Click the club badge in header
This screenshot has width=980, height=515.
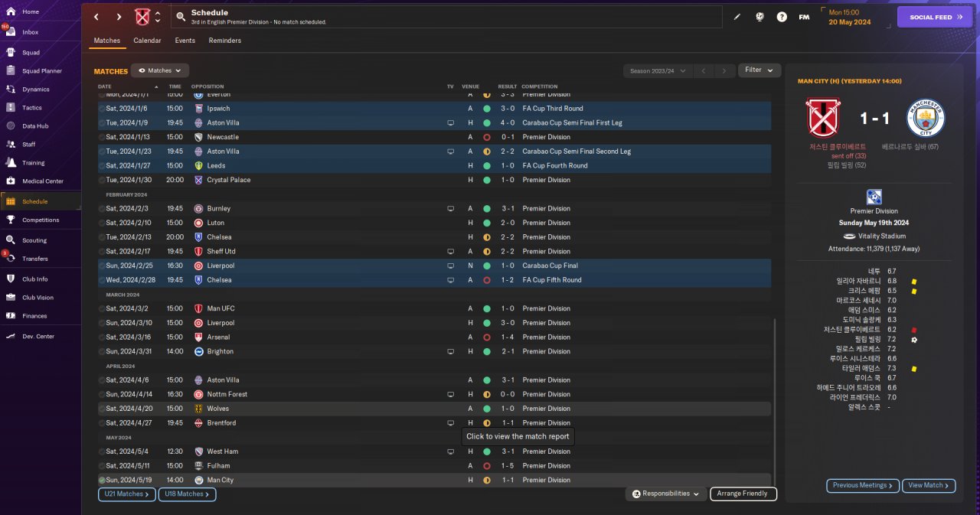[142, 17]
